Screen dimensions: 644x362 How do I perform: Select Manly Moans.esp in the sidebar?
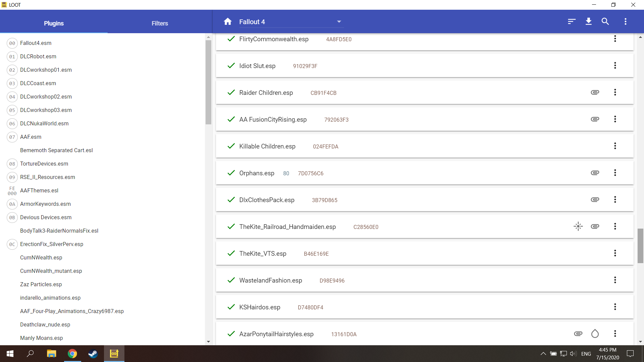(42, 338)
